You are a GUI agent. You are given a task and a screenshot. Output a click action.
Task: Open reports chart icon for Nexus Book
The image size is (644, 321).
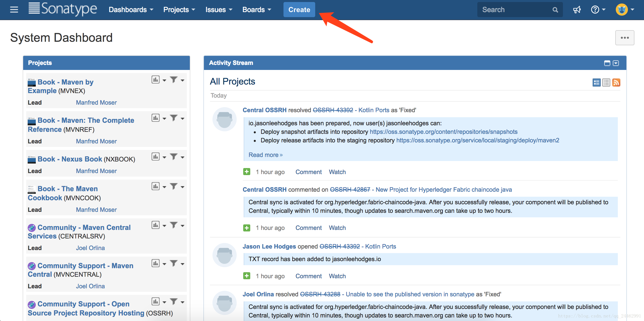pos(156,157)
